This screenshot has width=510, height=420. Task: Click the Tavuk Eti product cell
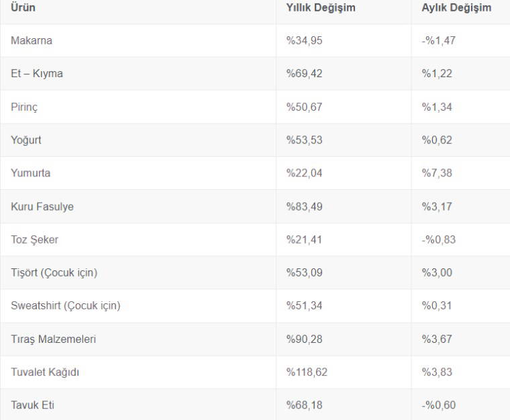[33, 405]
